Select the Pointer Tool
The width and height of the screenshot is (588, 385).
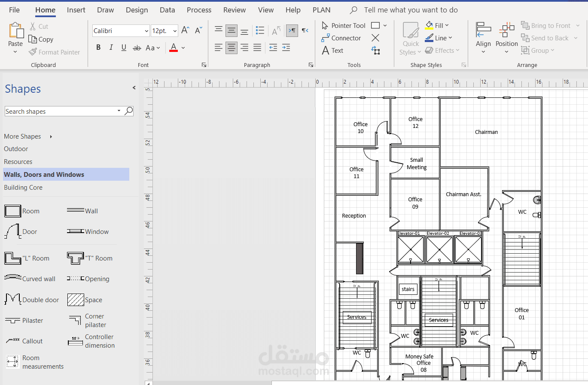tap(344, 26)
